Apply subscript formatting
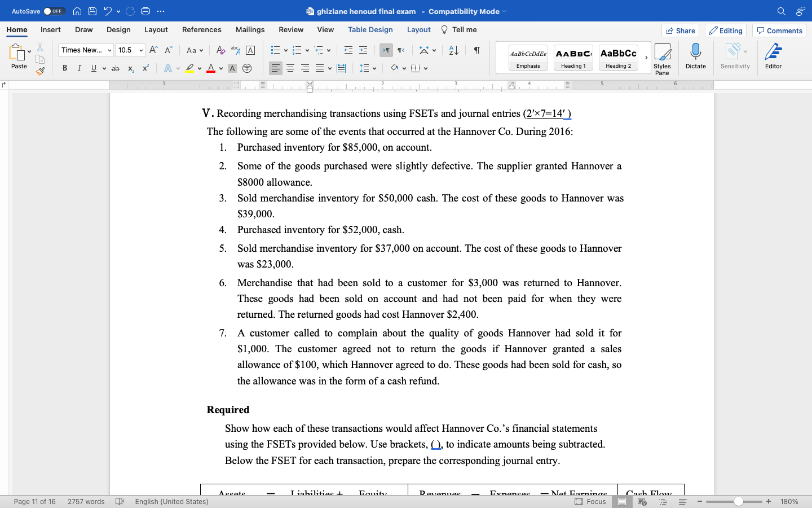The height and width of the screenshot is (508, 812). 130,68
